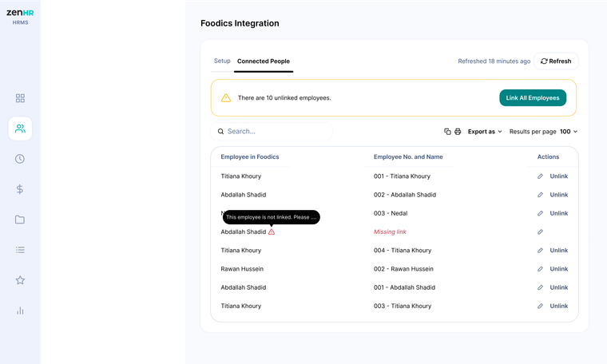The width and height of the screenshot is (607, 364).
Task: Click the print table icon
Action: tap(458, 132)
